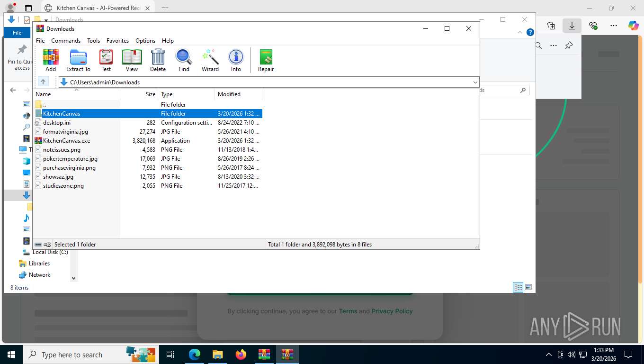Open the Privacy Policy link
Screen dimensions: 644x364
tap(392, 311)
